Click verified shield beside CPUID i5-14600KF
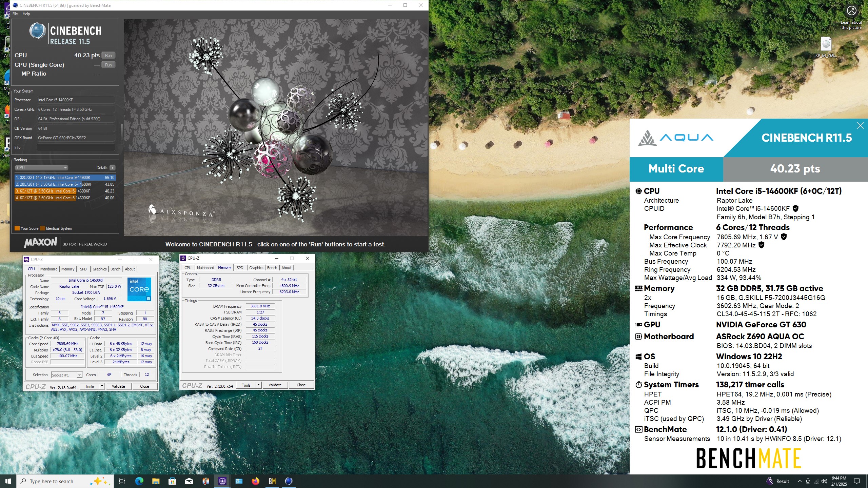868x488 pixels. (x=795, y=208)
